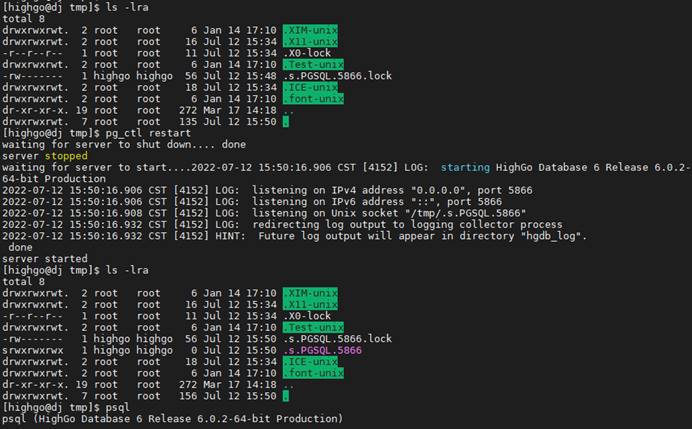Click .s.PGSQL.5866.lock with time 15:48
Viewport: 692px width, 429px height.
pyautogui.click(x=338, y=76)
